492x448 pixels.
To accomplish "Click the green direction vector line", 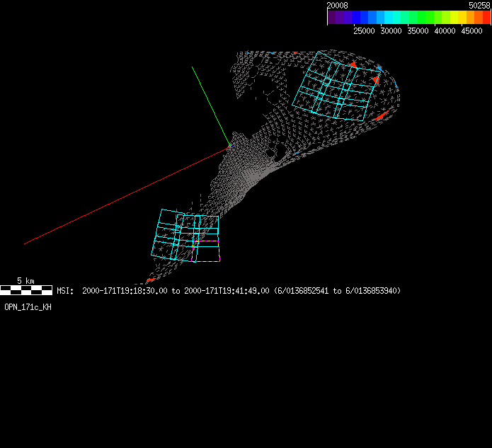I will point(211,106).
